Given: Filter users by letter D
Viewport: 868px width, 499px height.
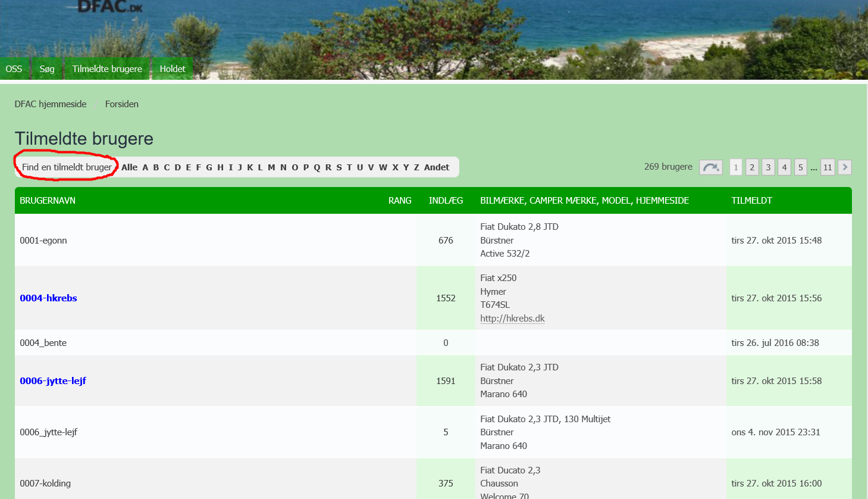Looking at the screenshot, I should pos(177,167).
